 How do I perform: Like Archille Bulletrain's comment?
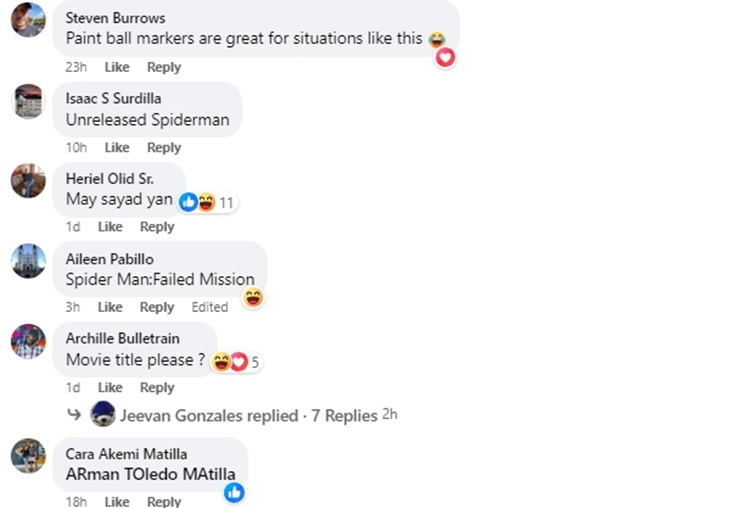(x=110, y=387)
